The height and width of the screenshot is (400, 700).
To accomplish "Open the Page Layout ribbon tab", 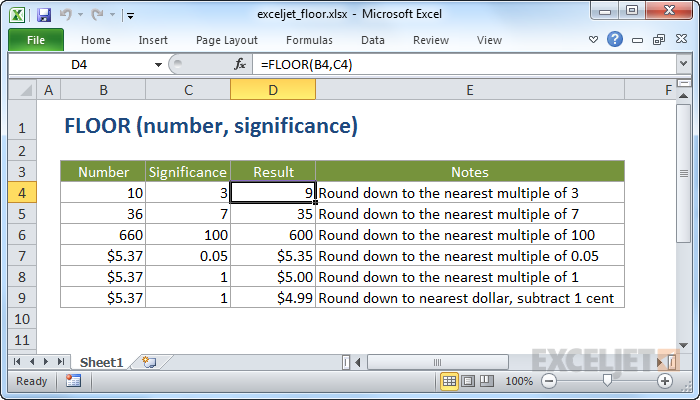I will pos(227,41).
